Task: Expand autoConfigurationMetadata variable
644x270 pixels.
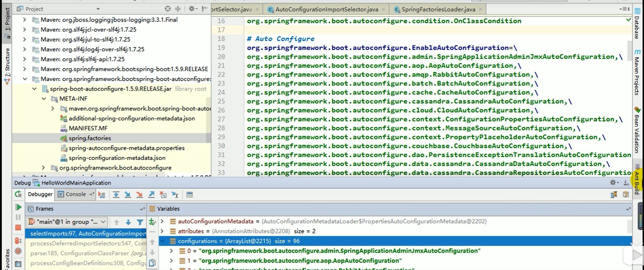Action: [162, 221]
